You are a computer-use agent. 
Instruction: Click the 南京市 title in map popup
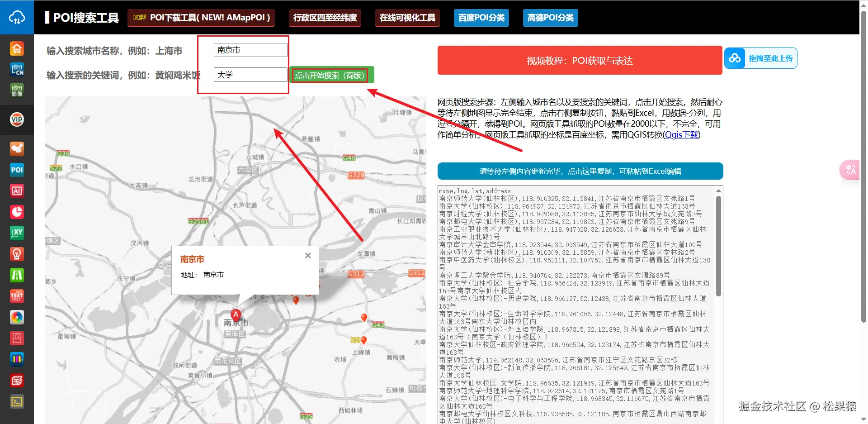pos(192,259)
